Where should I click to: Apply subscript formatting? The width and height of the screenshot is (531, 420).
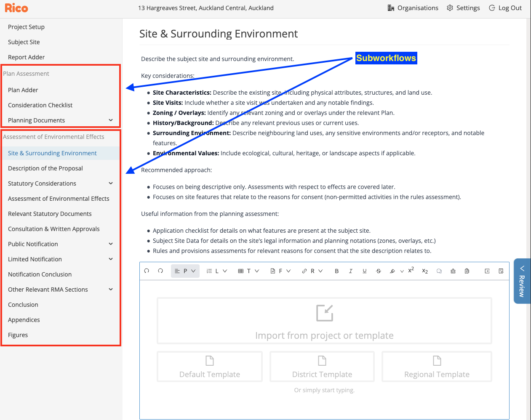[425, 271]
